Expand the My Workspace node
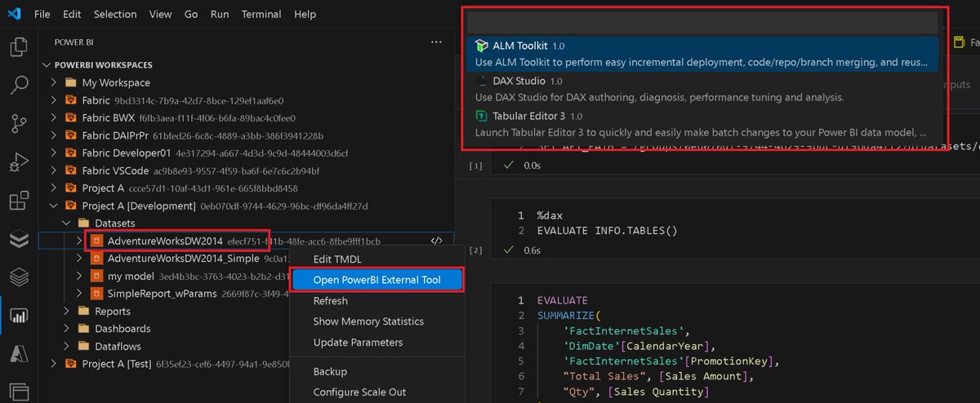The width and height of the screenshot is (980, 403). (53, 82)
